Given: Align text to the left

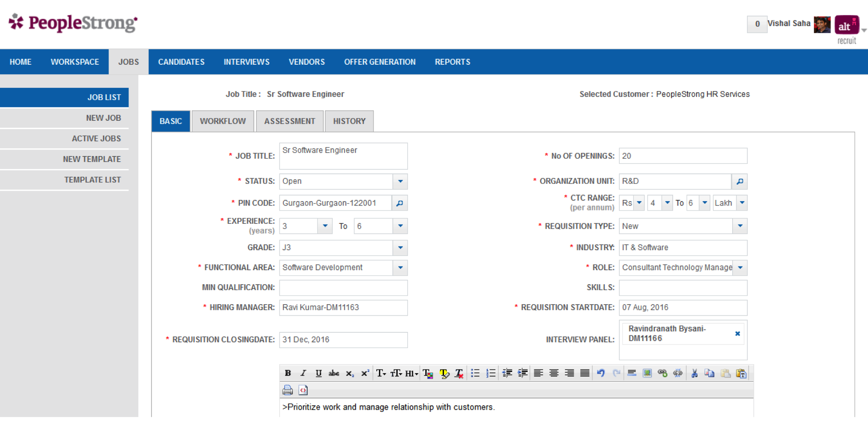Looking at the screenshot, I should coord(539,373).
